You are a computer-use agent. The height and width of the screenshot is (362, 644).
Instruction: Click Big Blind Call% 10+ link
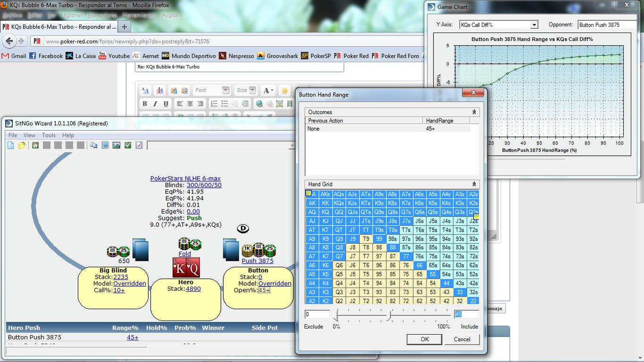[x=119, y=290]
